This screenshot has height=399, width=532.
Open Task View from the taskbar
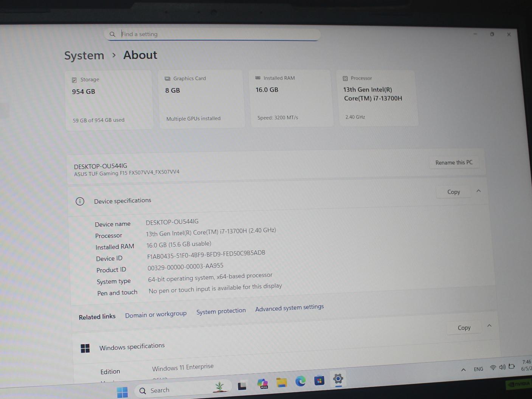[242, 385]
